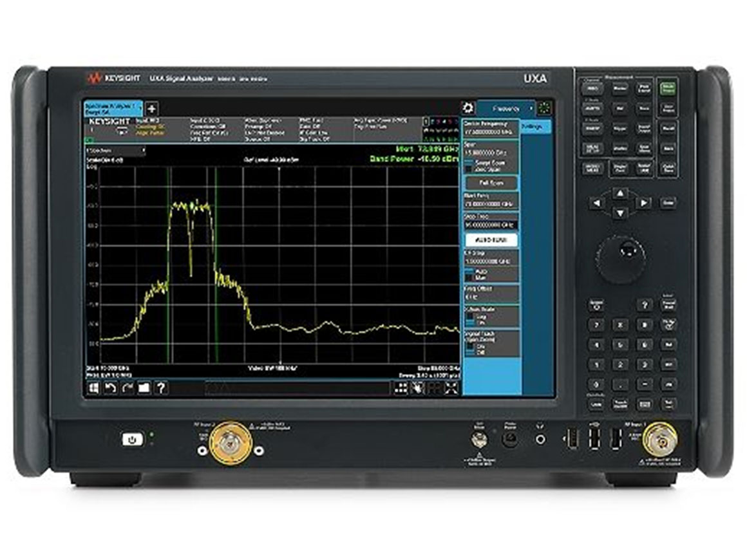Open the Spectrum view dropdown
Screen dimensions: 747x560
coord(115,151)
